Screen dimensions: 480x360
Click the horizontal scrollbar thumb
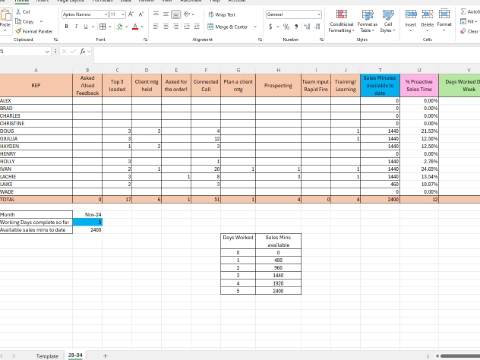(x=460, y=356)
